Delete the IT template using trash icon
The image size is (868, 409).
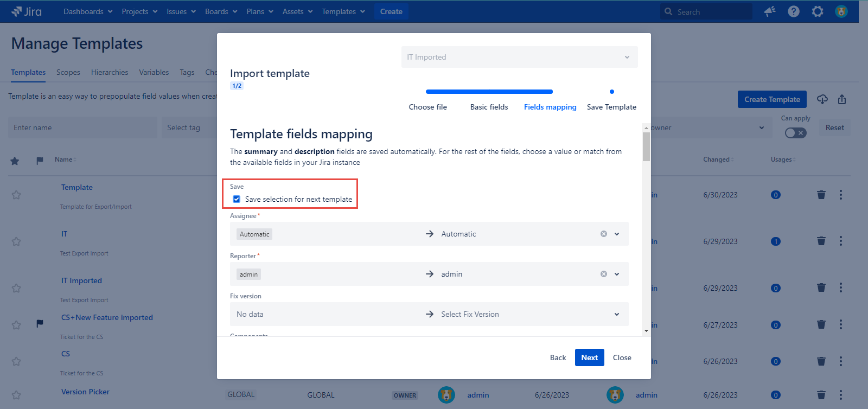tap(821, 241)
